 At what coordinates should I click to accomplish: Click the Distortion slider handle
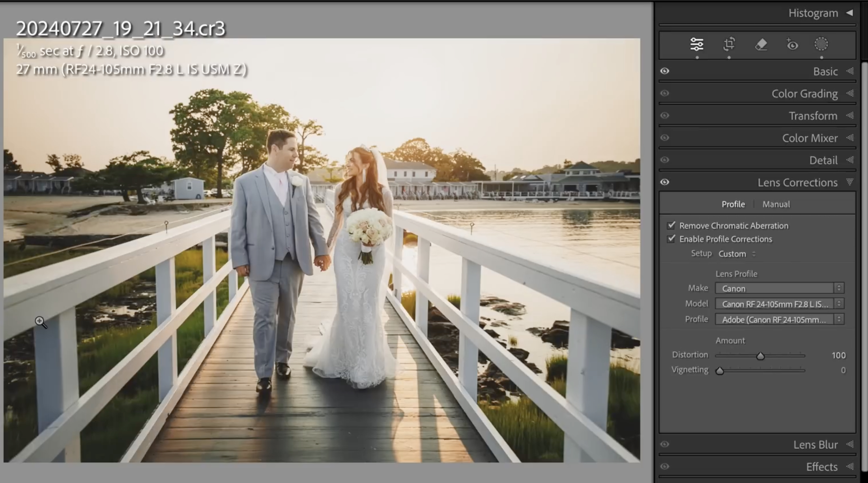click(x=760, y=356)
